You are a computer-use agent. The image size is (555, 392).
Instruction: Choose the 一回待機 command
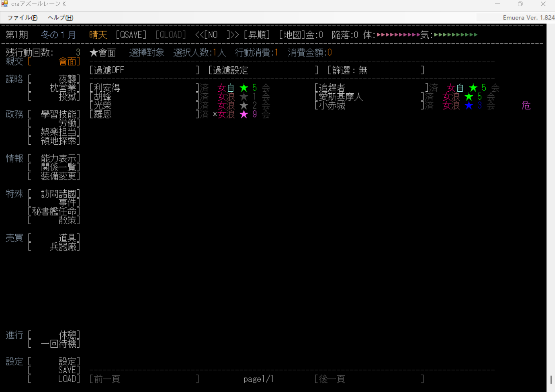point(54,343)
